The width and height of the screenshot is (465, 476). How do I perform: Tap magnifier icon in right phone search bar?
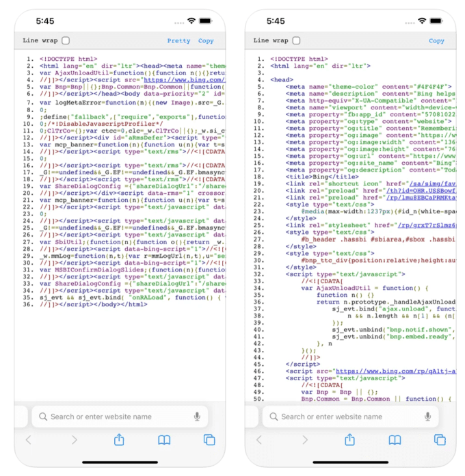[x=274, y=416]
